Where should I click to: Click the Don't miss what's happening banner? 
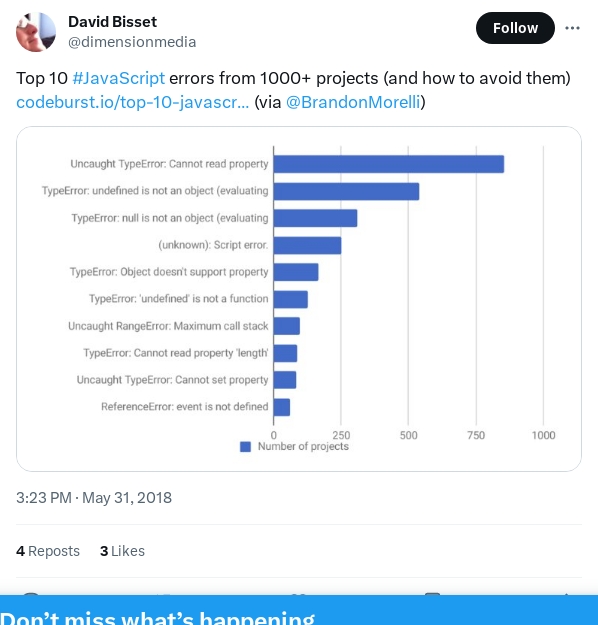[x=299, y=610]
